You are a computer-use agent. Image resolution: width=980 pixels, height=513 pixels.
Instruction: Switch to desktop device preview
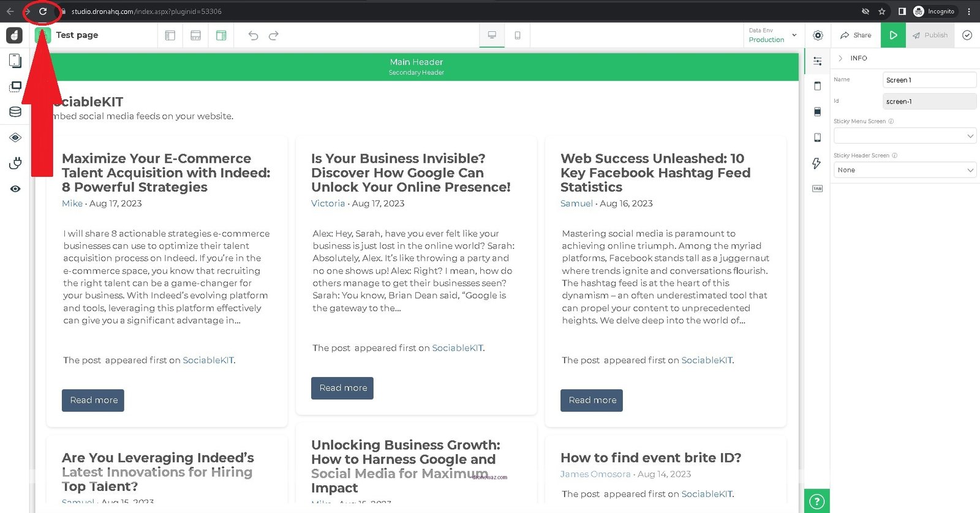(x=492, y=36)
